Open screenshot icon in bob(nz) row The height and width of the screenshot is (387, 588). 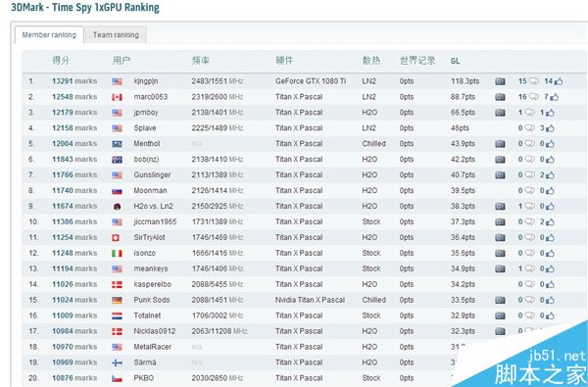pyautogui.click(x=500, y=160)
